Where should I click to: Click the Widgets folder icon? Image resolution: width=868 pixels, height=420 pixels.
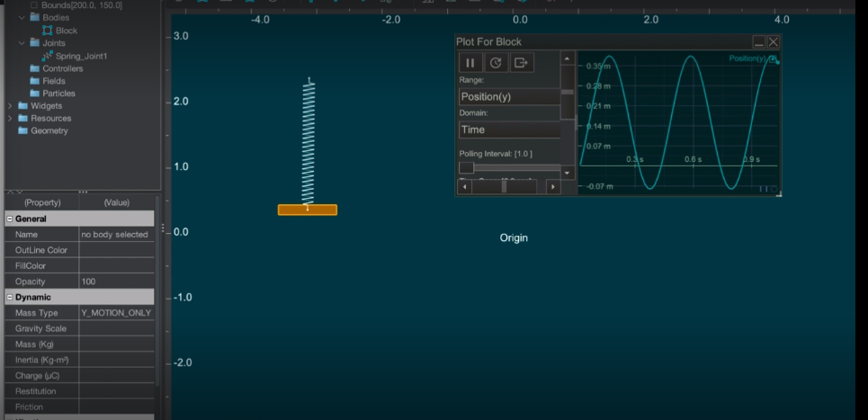22,106
